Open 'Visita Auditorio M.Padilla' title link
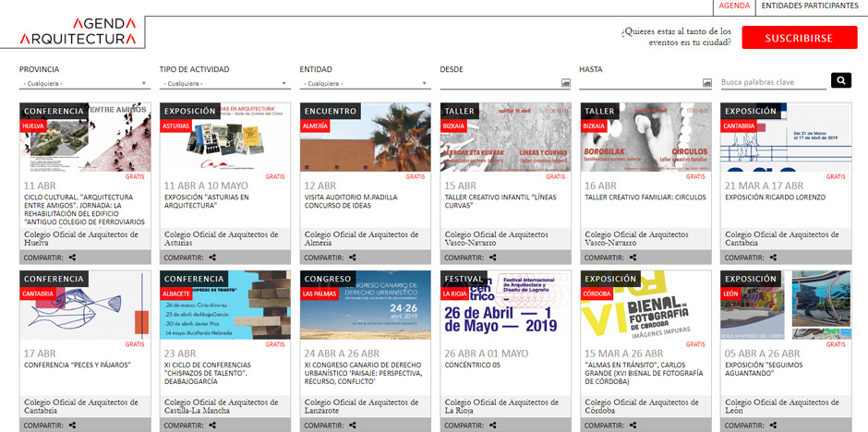This screenshot has height=432, width=868. pos(351,201)
